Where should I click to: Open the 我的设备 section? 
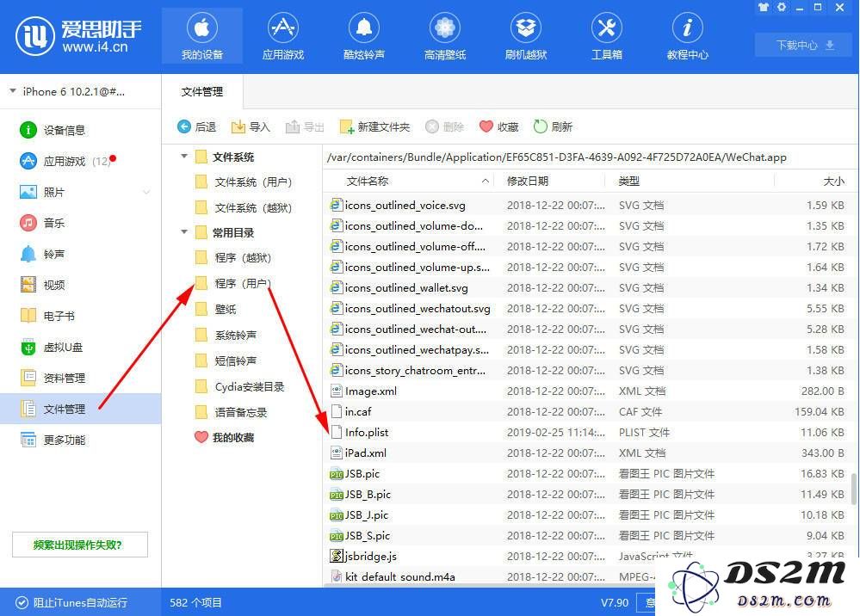pos(201,36)
